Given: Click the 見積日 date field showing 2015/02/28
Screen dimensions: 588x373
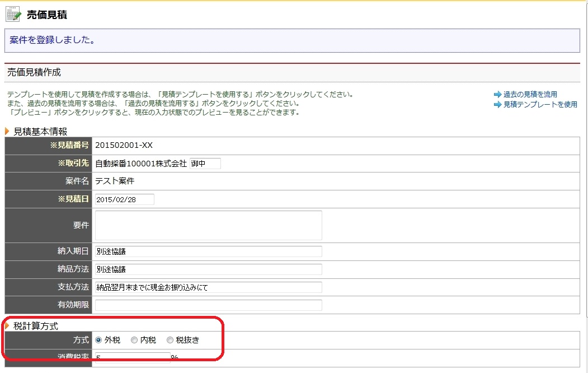Looking at the screenshot, I should pyautogui.click(x=124, y=199).
